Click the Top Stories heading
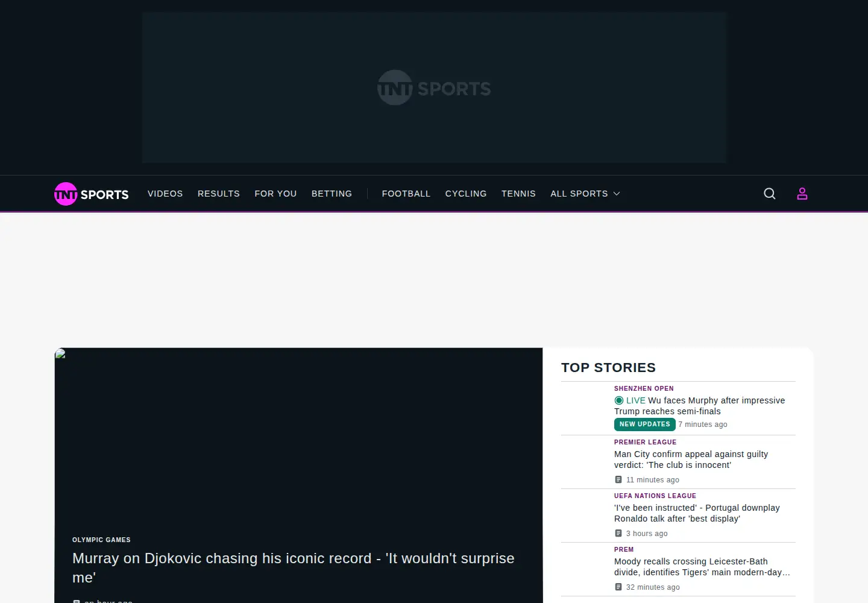The image size is (868, 603). coord(608,368)
